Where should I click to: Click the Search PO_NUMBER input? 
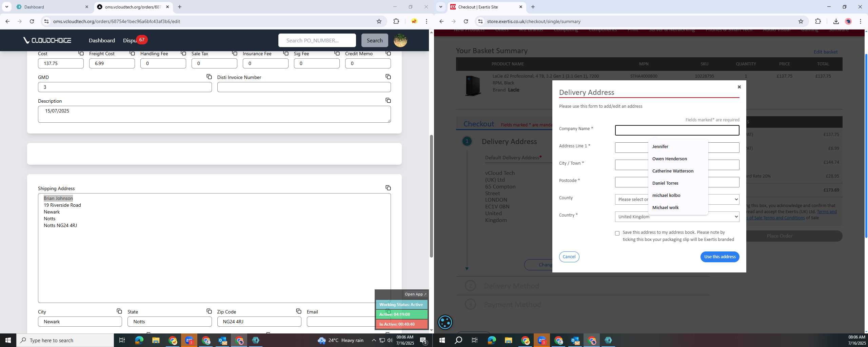tap(317, 40)
